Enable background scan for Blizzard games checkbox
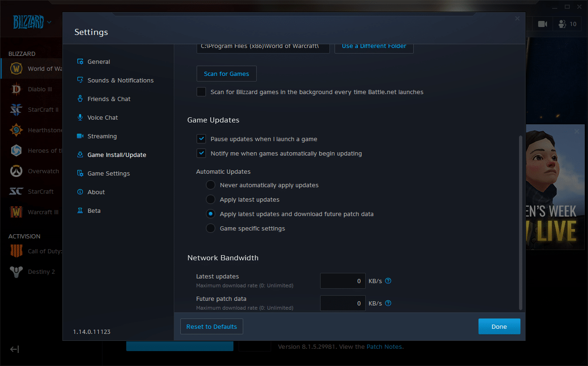The width and height of the screenshot is (588, 366). point(201,92)
